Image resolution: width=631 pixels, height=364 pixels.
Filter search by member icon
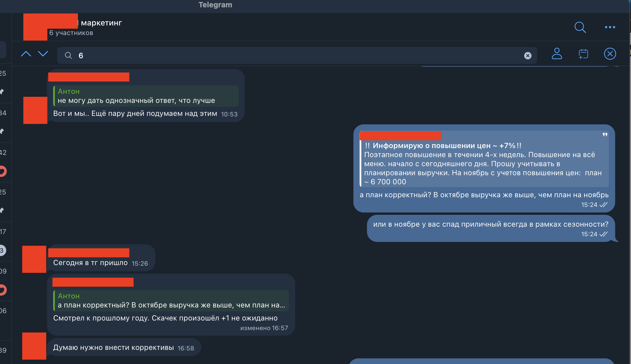point(557,54)
